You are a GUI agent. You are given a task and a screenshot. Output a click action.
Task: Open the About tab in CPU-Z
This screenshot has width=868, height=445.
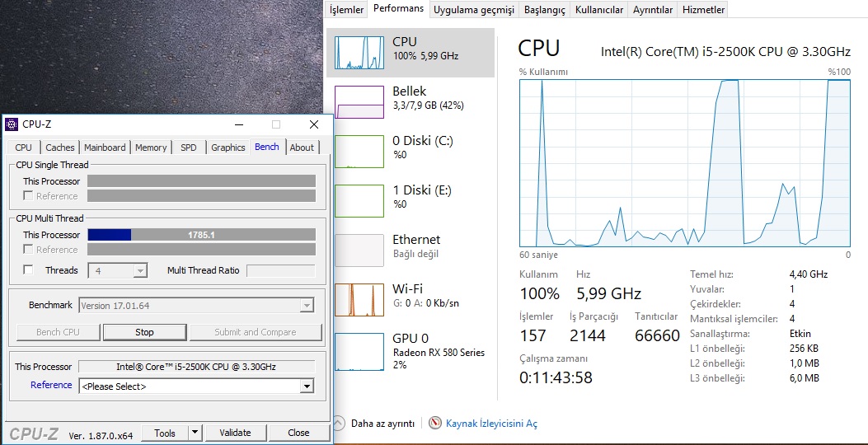[x=302, y=148]
